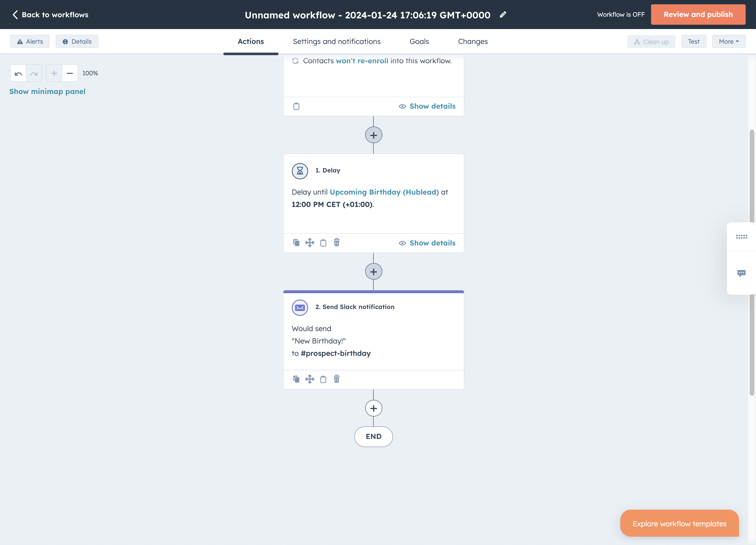Open the grid dots side panel icon
756x545 pixels.
[x=741, y=237]
